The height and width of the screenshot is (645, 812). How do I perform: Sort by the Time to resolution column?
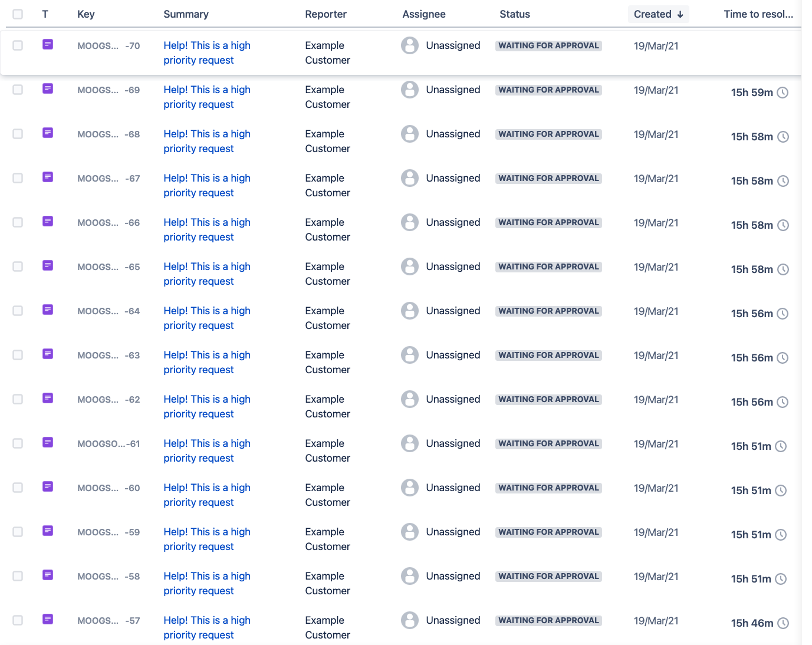758,14
